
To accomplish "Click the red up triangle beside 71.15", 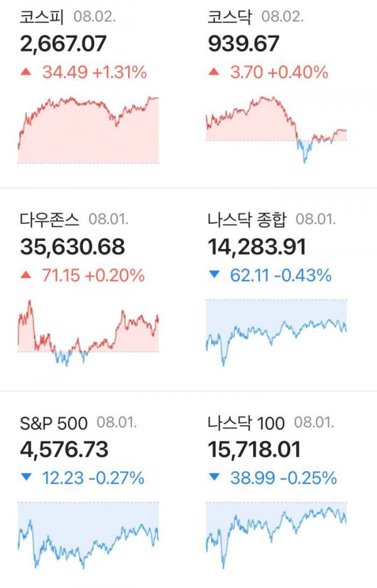I will [26, 275].
